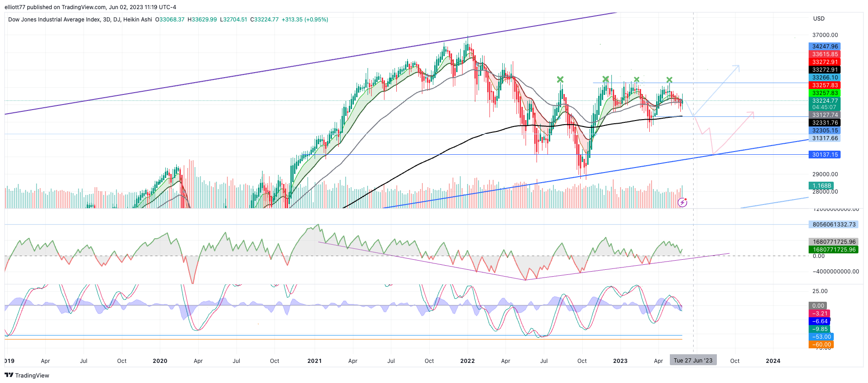This screenshot has width=868, height=383.
Task: Click the Oct label just before 2024
Action: pyautogui.click(x=735, y=361)
